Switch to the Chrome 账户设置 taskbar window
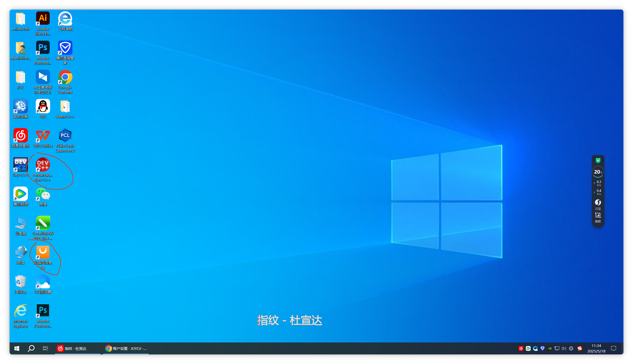633x364 pixels. point(126,348)
